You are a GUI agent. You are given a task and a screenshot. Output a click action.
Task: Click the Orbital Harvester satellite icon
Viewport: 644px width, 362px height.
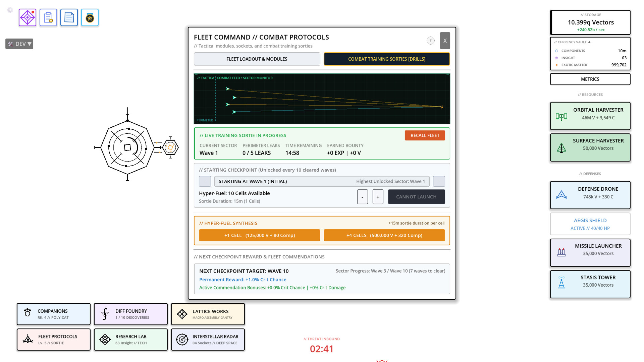(x=561, y=116)
